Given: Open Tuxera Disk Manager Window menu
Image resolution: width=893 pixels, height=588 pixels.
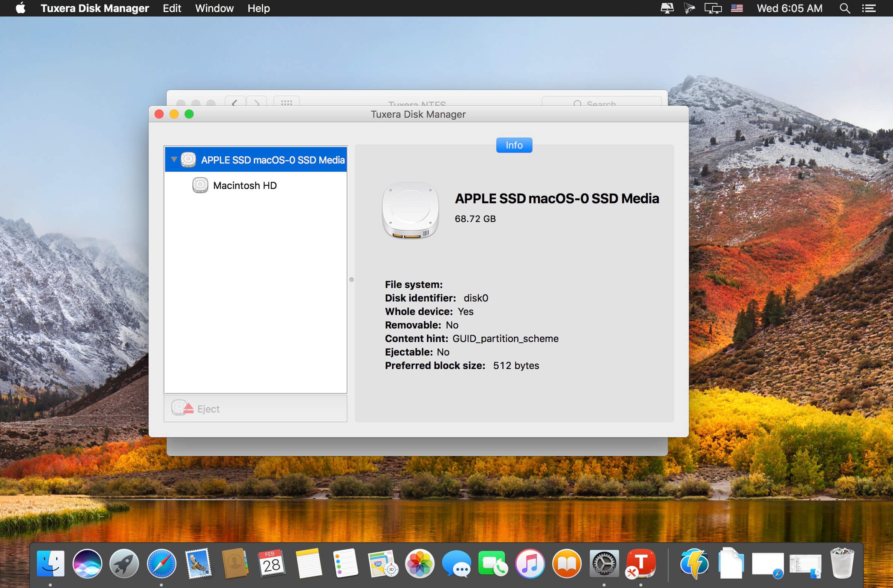Looking at the screenshot, I should [214, 9].
